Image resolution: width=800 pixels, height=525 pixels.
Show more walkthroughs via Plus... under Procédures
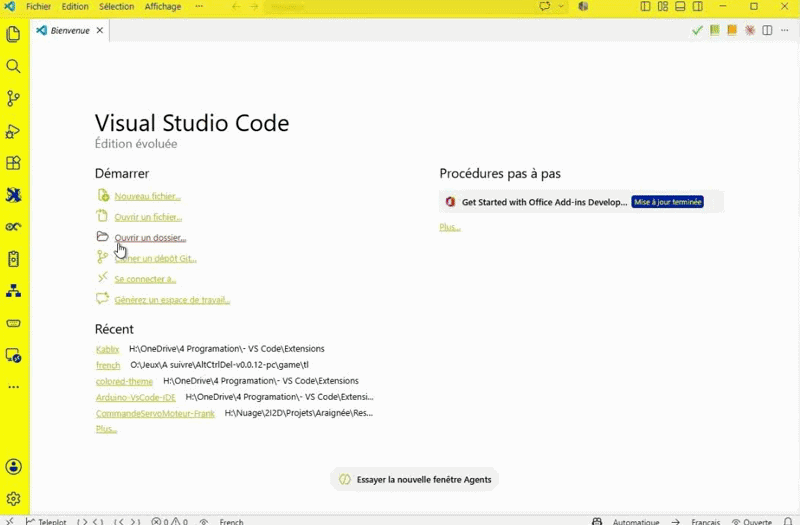pyautogui.click(x=449, y=227)
